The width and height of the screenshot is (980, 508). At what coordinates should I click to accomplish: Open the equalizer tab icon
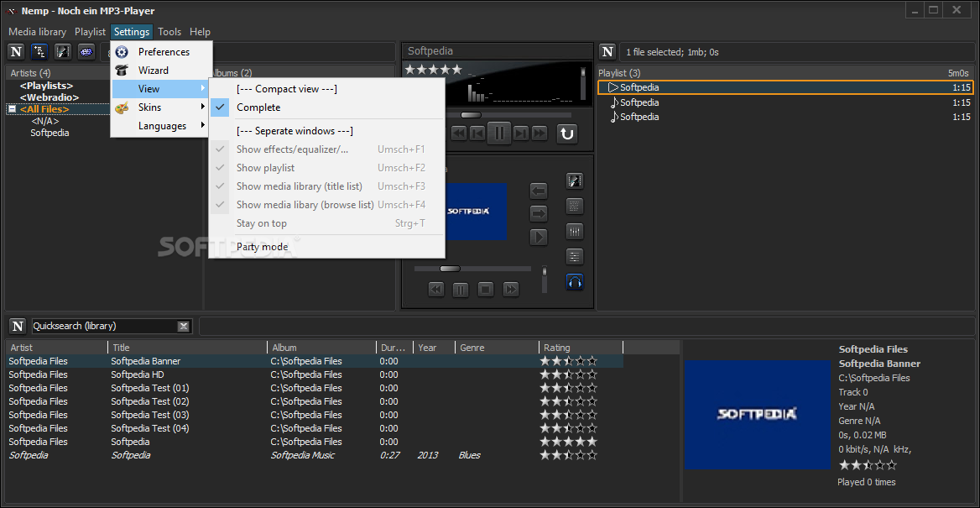pos(575,231)
